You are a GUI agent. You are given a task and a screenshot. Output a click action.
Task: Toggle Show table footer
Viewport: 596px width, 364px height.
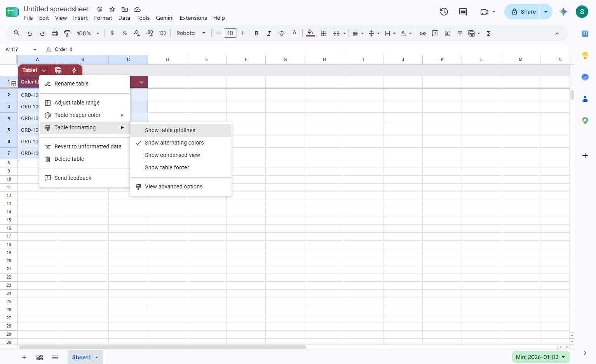tap(181, 167)
